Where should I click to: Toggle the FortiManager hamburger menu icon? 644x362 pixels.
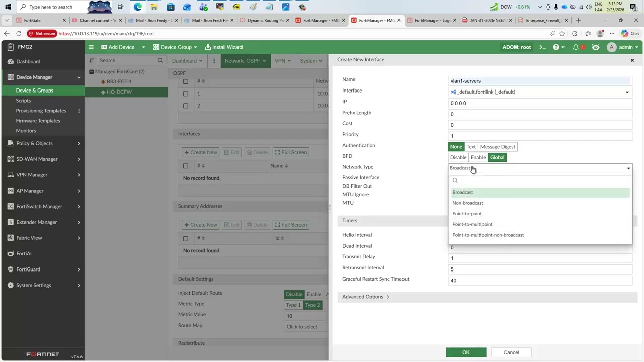91,47
